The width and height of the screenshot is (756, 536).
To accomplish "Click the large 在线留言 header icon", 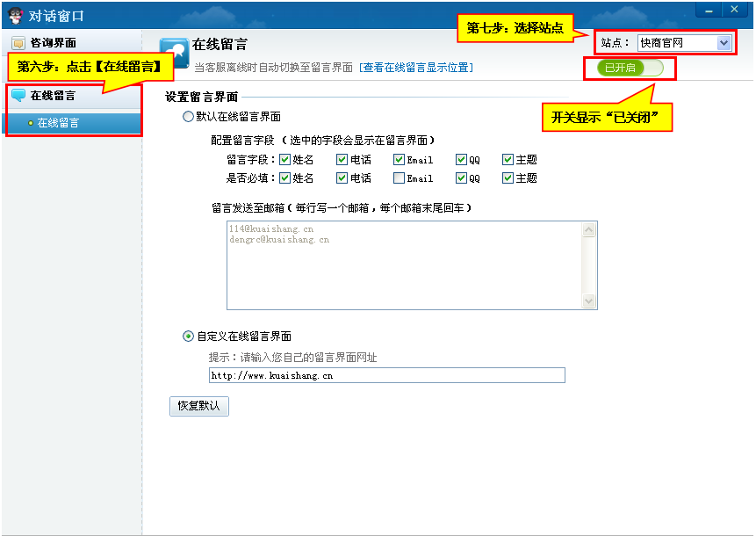I will tap(174, 54).
